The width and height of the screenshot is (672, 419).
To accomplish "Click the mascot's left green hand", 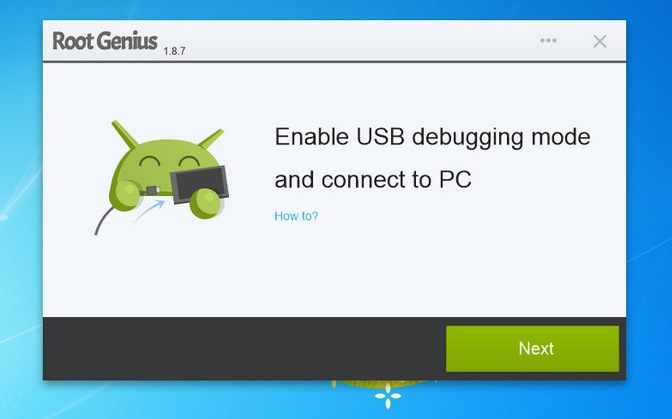I will tap(126, 195).
